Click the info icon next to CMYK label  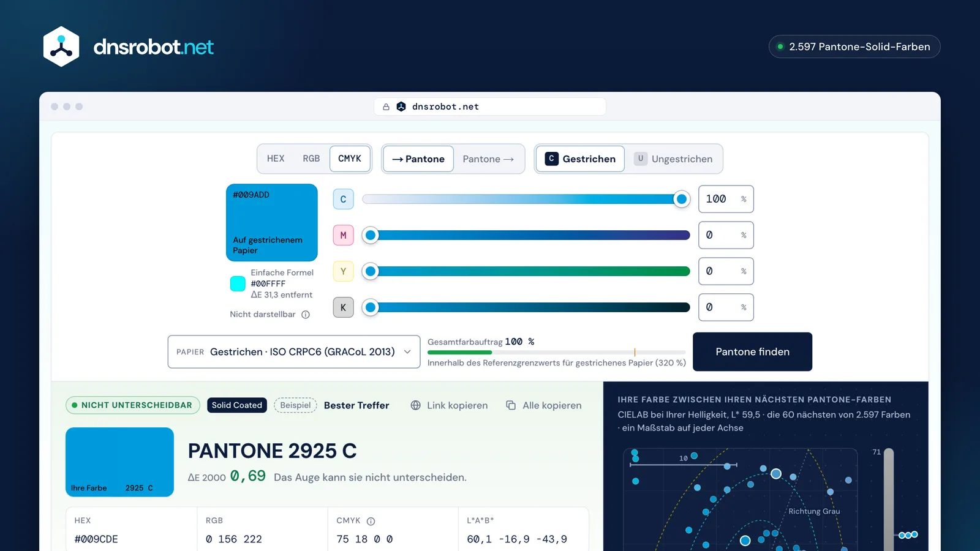371,521
